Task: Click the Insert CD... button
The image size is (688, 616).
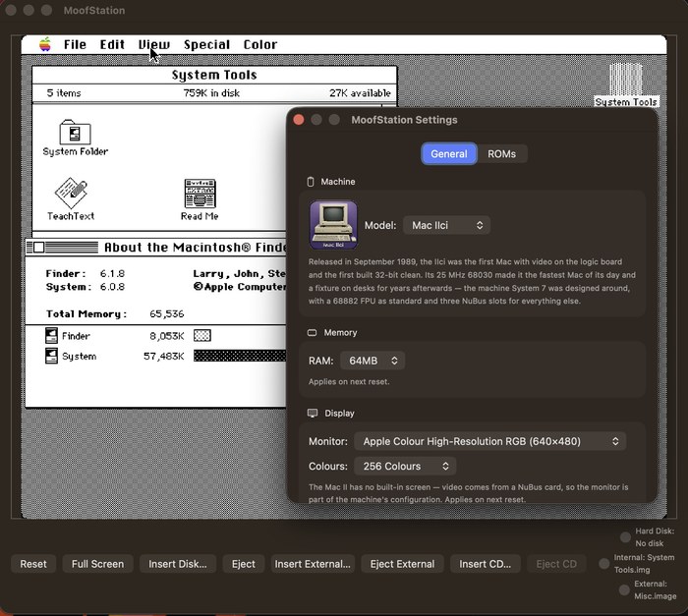Action: [x=486, y=564]
